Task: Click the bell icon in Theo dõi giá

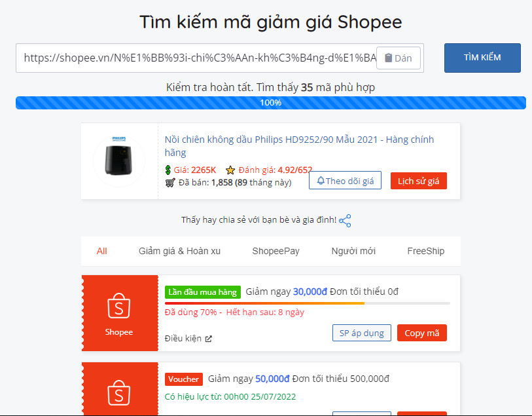Action: point(321,180)
